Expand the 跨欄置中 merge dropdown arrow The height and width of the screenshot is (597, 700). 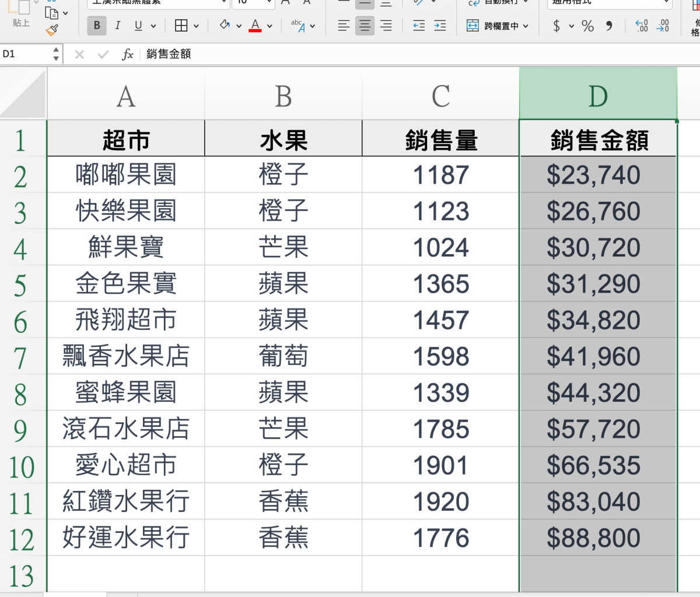[x=526, y=26]
